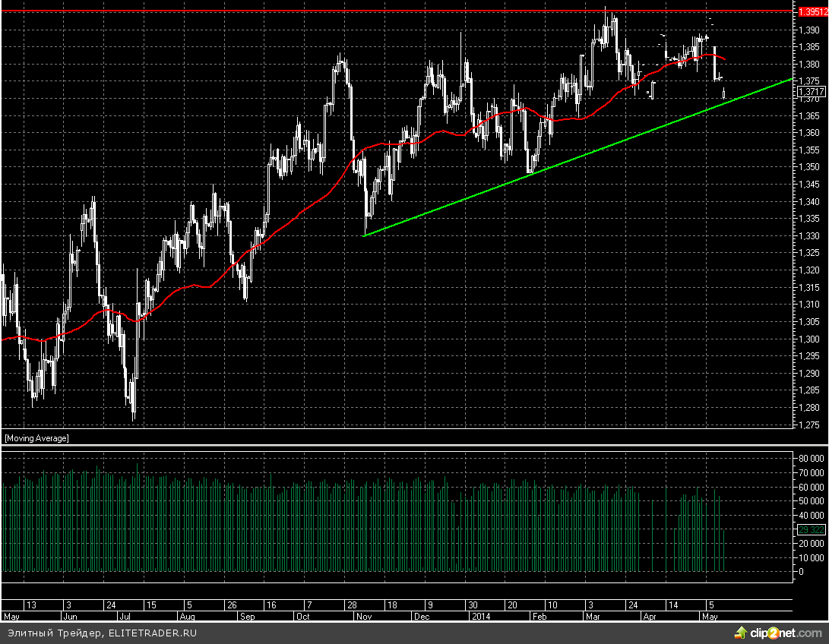Click the 2014 year label on time axis
The height and width of the screenshot is (644, 829).
480,617
